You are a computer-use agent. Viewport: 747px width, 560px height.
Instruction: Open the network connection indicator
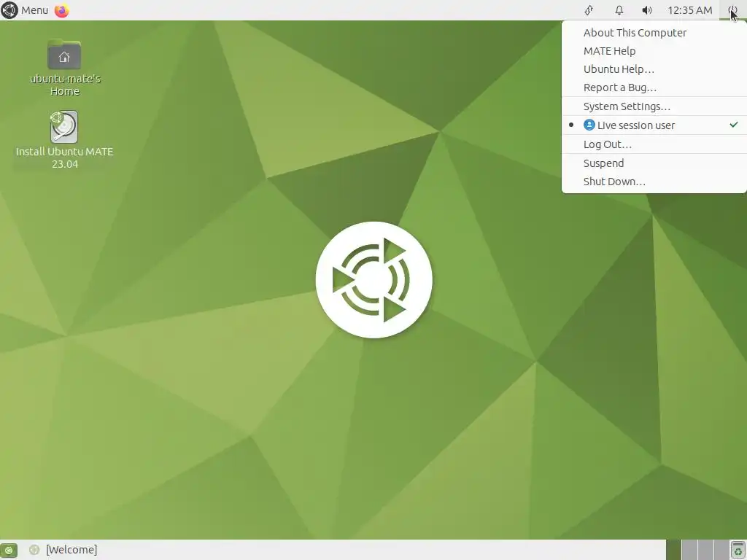coord(589,10)
